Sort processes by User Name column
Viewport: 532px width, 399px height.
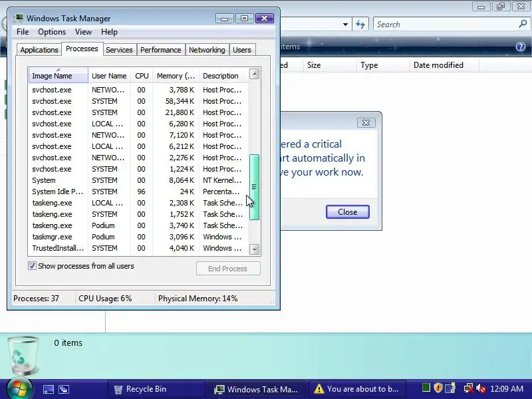pyautogui.click(x=109, y=76)
